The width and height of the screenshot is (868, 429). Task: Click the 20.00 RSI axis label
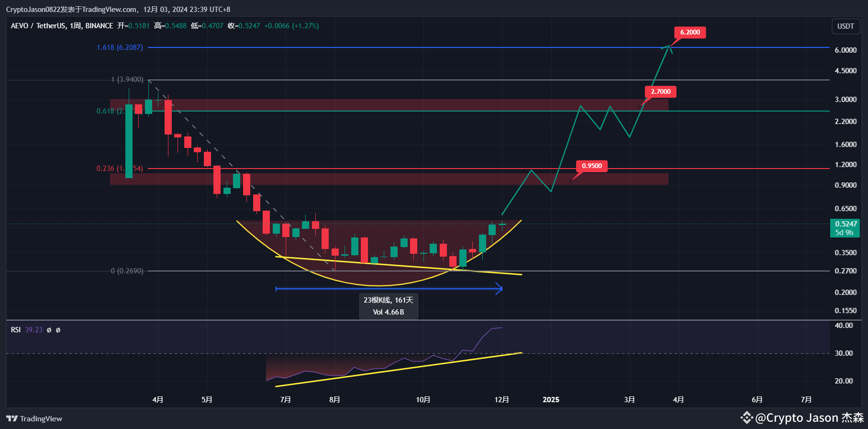pos(844,381)
